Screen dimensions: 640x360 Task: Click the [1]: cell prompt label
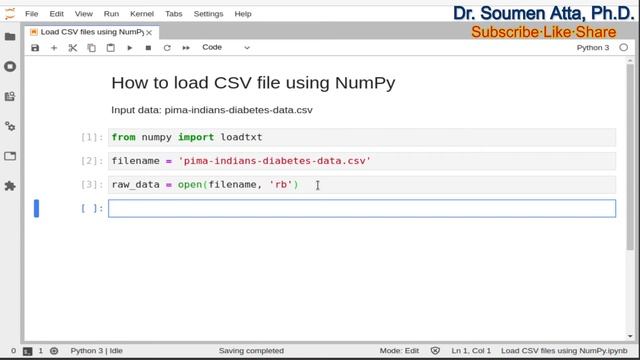pos(92,137)
